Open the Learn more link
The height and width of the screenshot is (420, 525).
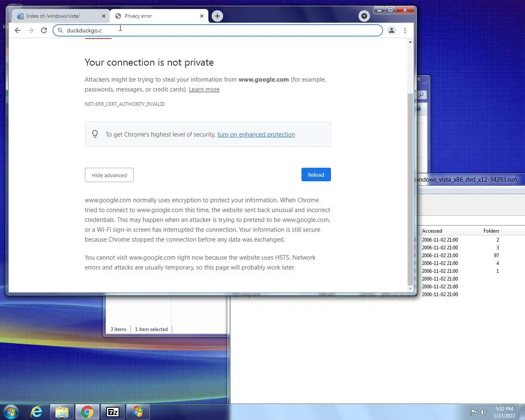coord(204,89)
